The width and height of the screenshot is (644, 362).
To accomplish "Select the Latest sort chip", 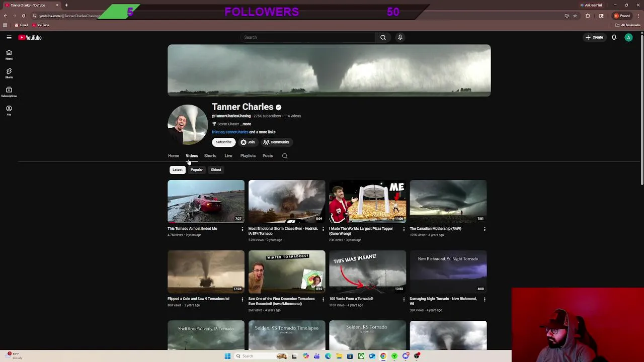I will tap(178, 170).
